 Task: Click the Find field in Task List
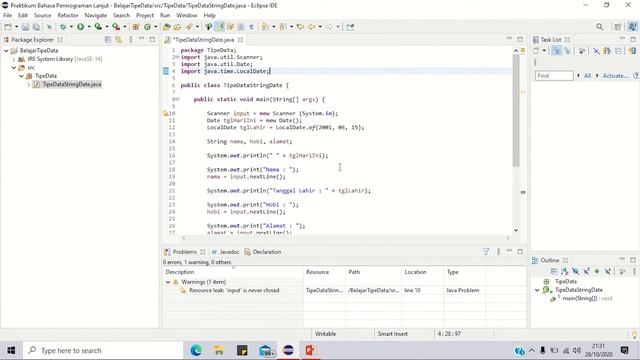[x=554, y=76]
